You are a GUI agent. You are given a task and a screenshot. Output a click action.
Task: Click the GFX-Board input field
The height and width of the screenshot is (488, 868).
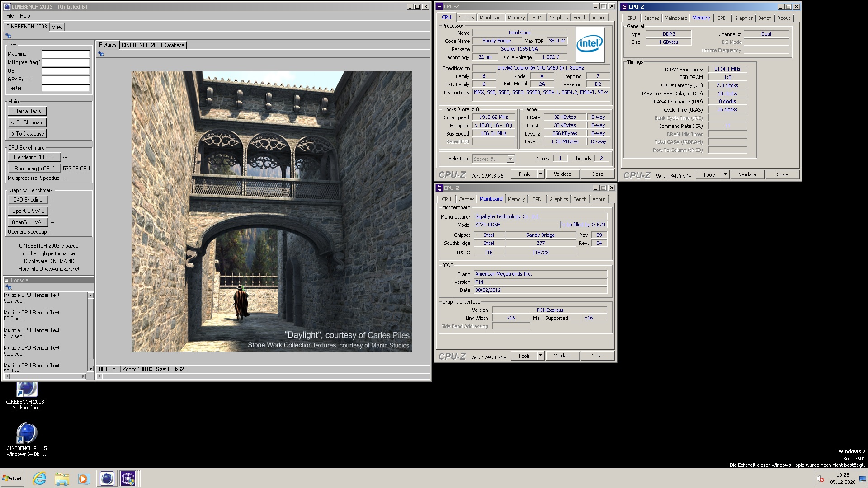point(66,80)
